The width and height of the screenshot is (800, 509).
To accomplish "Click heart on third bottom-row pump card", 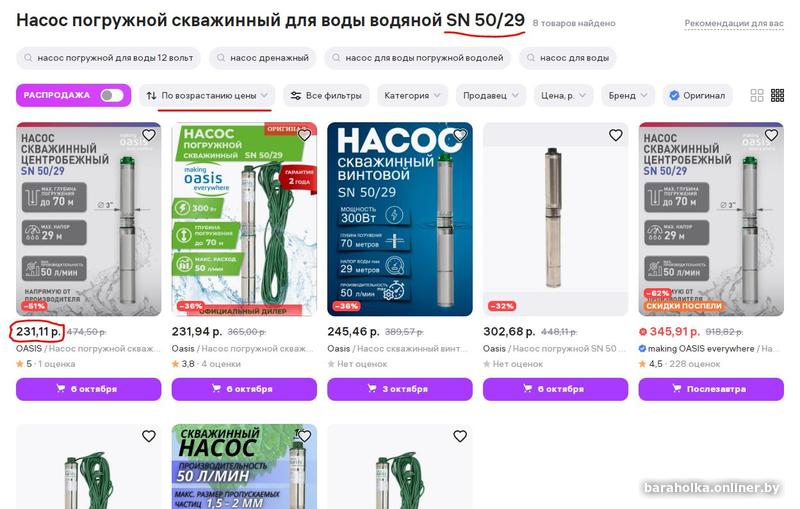I will point(460,436).
